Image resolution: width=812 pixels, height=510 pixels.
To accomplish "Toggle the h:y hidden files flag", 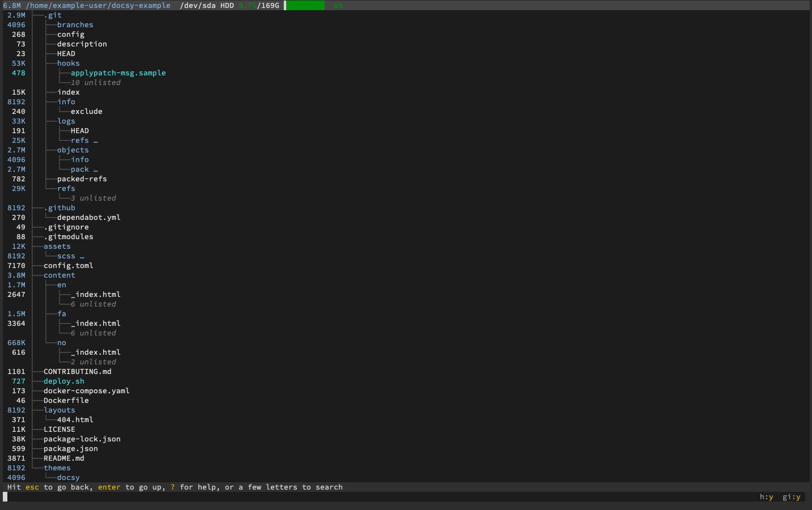I will 767,496.
